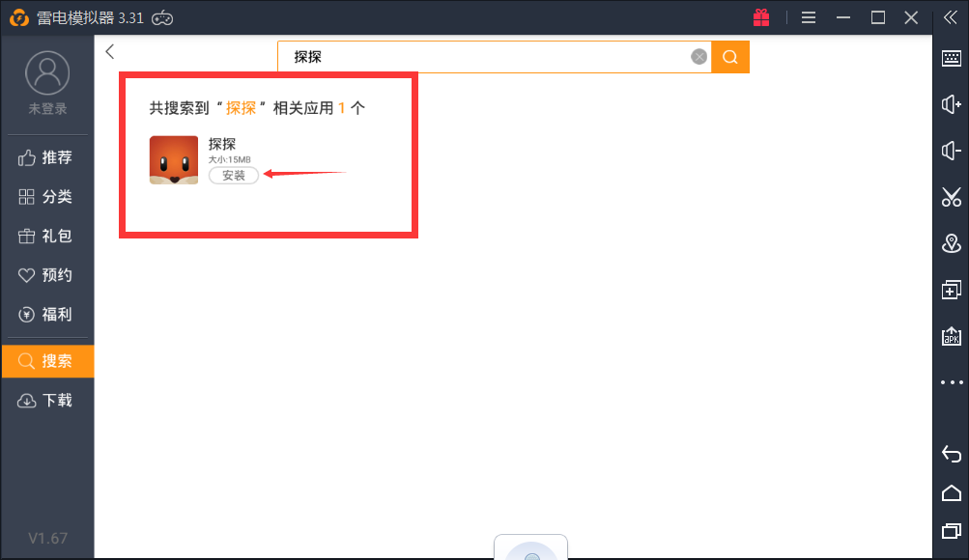This screenshot has height=560, width=969.
Task: Install the 探探 app
Action: tap(233, 175)
